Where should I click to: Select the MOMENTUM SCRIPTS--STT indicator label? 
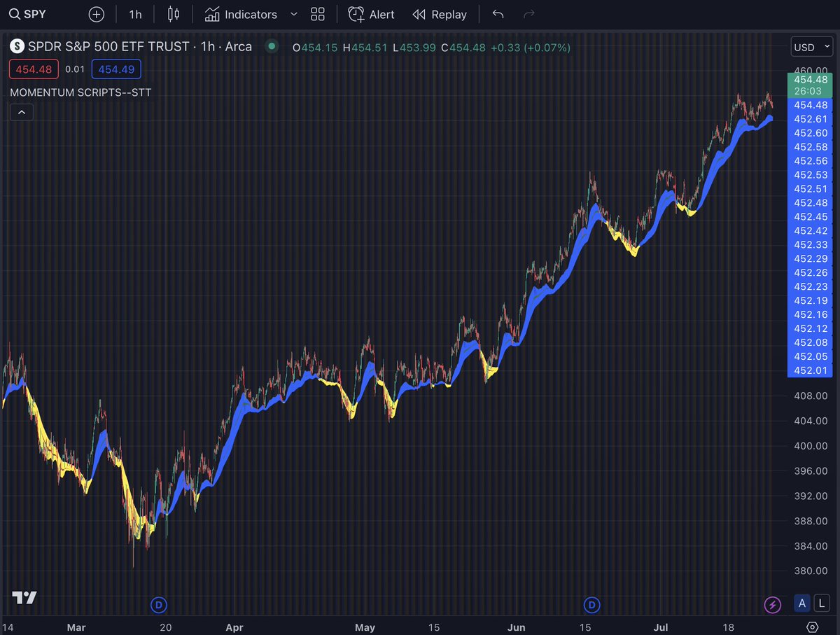[x=80, y=92]
